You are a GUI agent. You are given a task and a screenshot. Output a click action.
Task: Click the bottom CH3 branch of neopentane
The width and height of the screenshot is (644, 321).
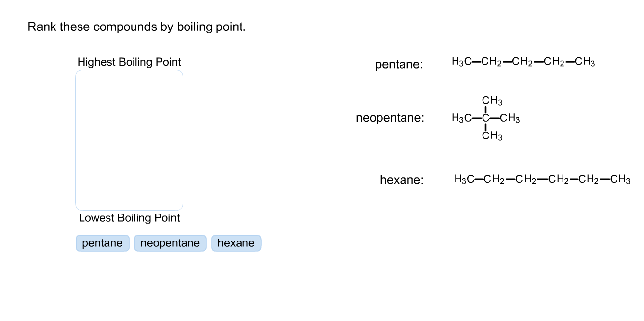[x=492, y=136]
